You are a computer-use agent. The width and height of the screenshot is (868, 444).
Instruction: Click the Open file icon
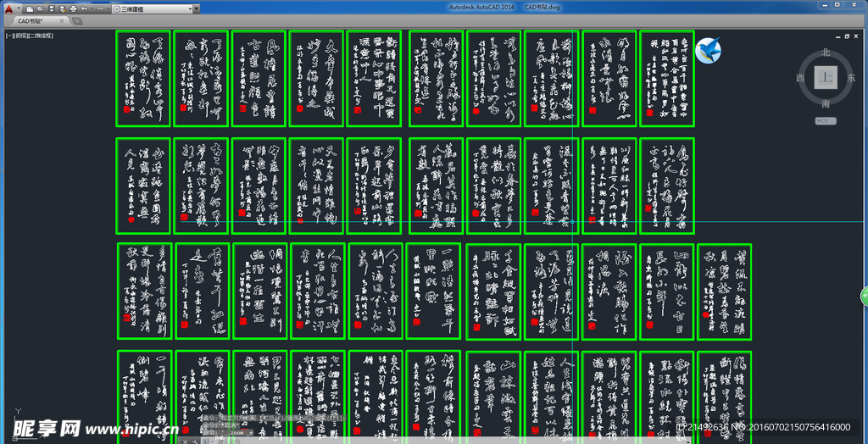(40, 8)
